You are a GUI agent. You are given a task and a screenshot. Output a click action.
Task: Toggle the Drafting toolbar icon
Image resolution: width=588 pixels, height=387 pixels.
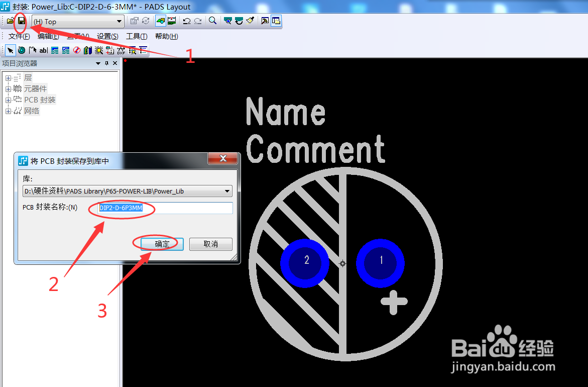pyautogui.click(x=161, y=21)
